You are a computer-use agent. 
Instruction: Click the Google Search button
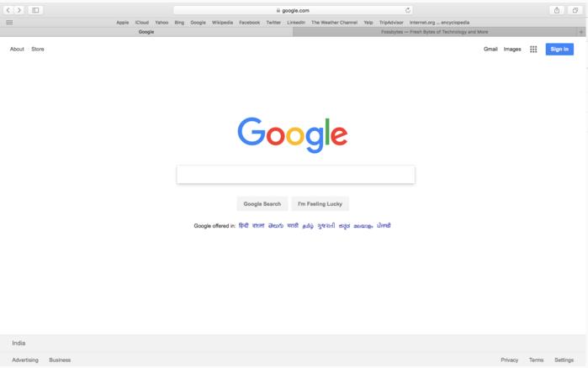click(262, 203)
